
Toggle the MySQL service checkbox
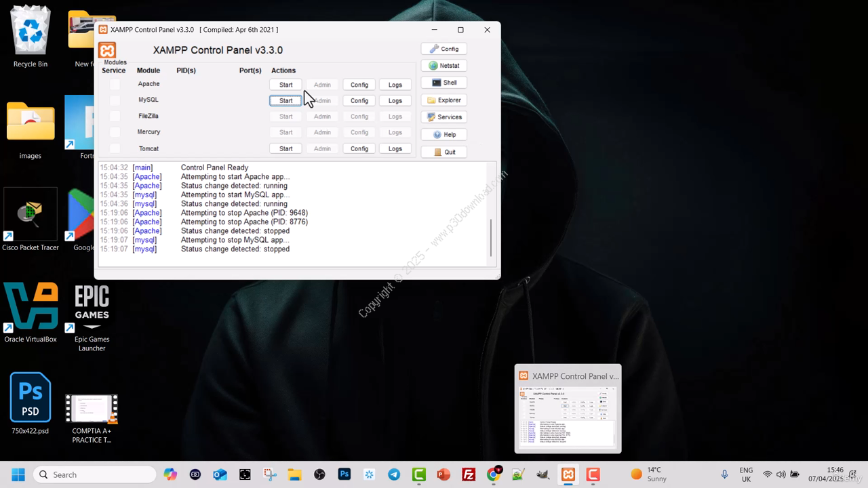point(115,100)
